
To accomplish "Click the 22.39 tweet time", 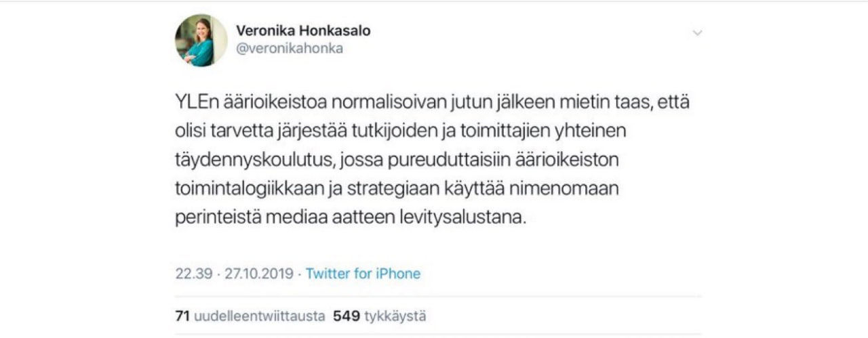I will pyautogui.click(x=190, y=274).
